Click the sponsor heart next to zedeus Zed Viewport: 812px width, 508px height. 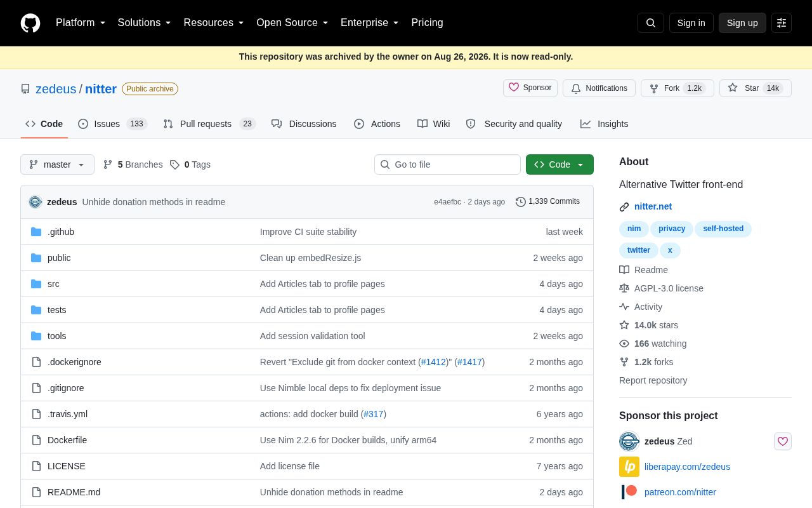coord(783,441)
